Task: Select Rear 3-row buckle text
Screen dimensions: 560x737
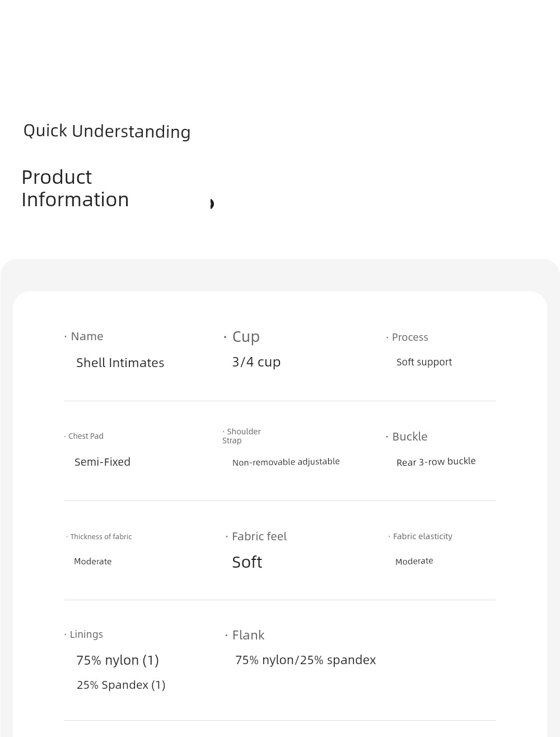Action: 436,462
